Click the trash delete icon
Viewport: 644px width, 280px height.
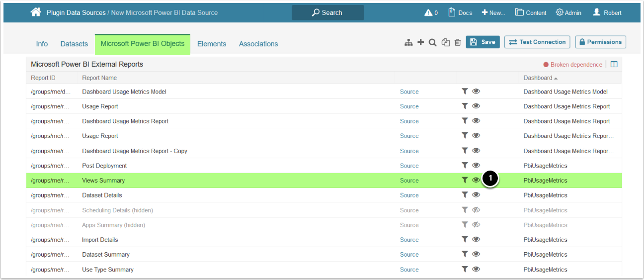coord(458,43)
